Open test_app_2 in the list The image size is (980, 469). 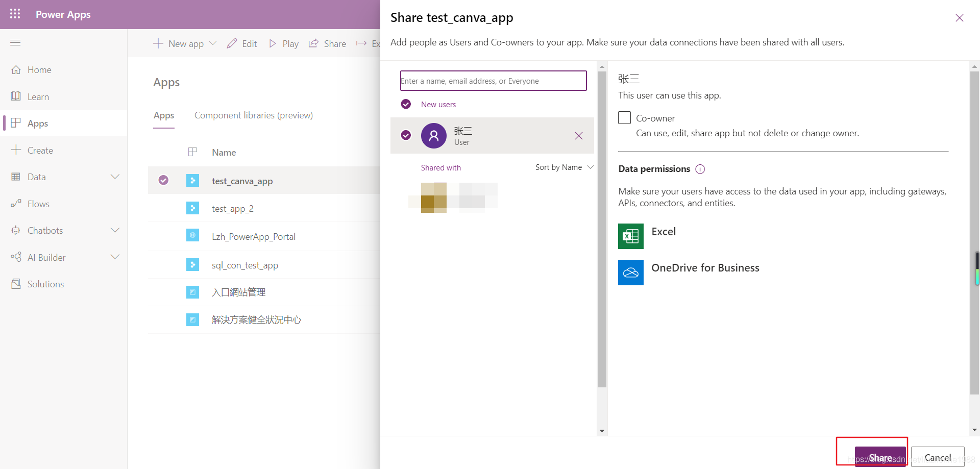coord(233,208)
